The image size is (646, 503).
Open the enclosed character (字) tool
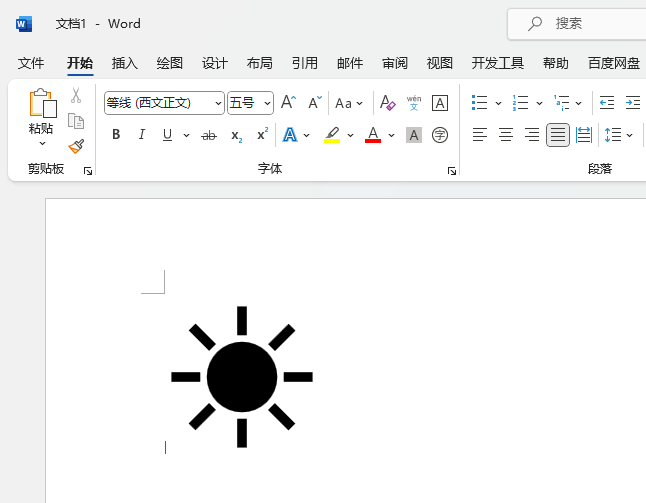point(440,135)
